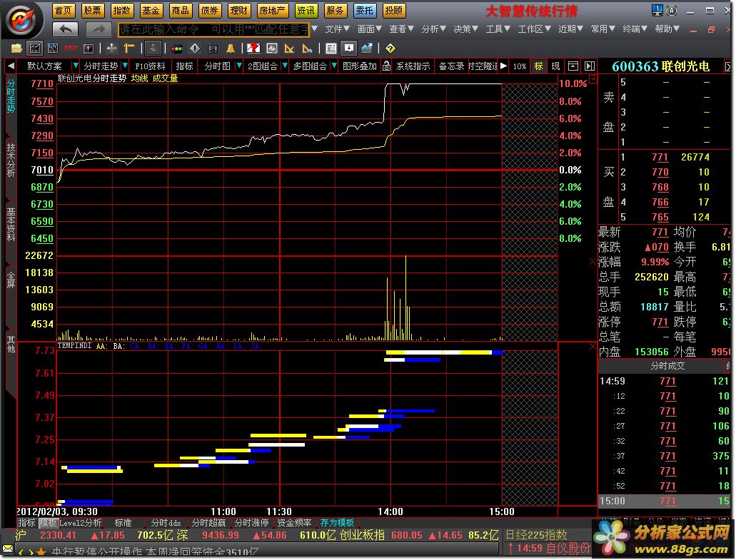Click the skip-to-end panel icon
Screen dimensions: 736x560
[590, 66]
